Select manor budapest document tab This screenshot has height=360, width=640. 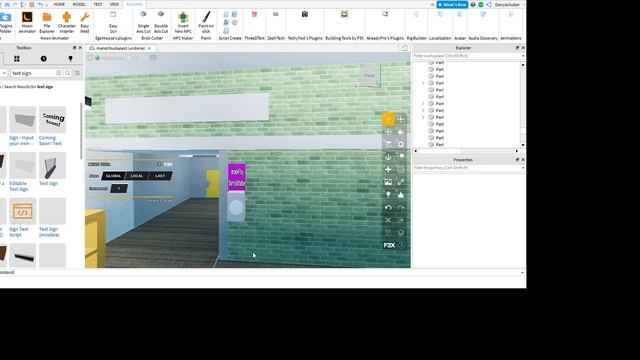(120, 48)
